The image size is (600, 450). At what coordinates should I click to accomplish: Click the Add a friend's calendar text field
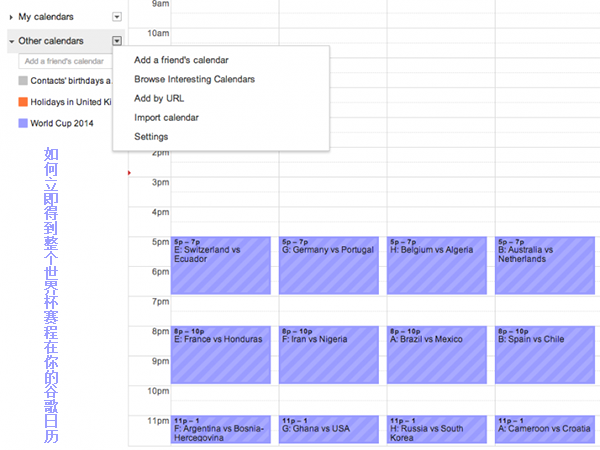(x=64, y=61)
